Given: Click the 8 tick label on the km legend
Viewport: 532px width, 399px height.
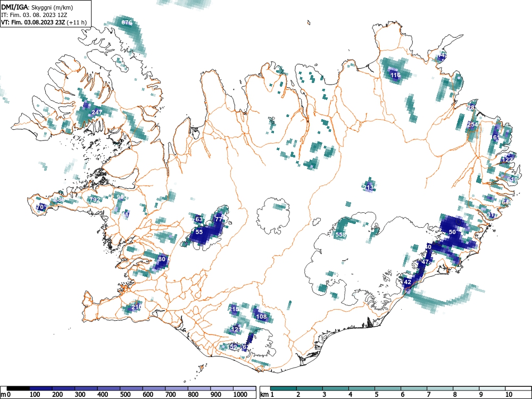Looking at the screenshot, I should [x=455, y=395].
